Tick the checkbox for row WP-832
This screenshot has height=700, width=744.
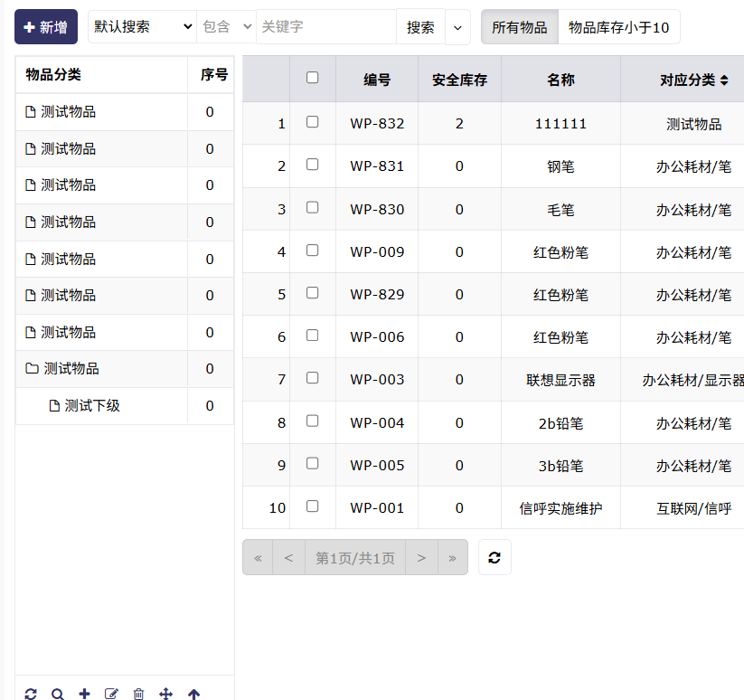click(313, 122)
